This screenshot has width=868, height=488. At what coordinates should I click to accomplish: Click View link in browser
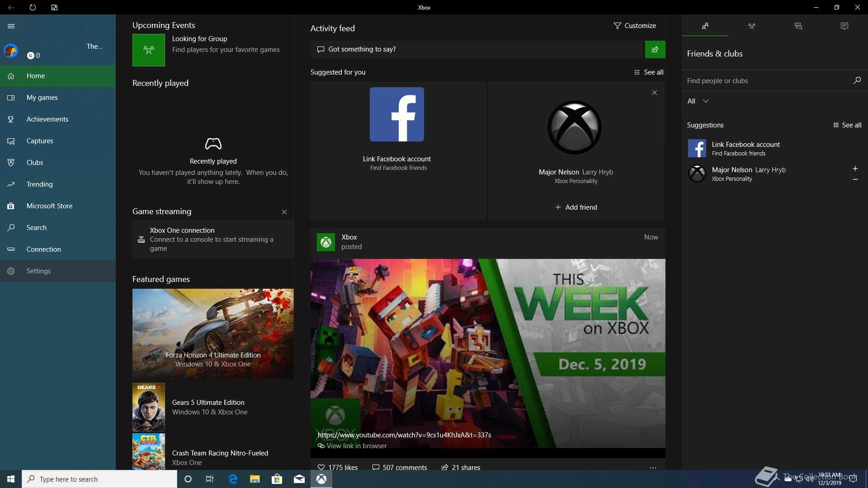click(352, 446)
